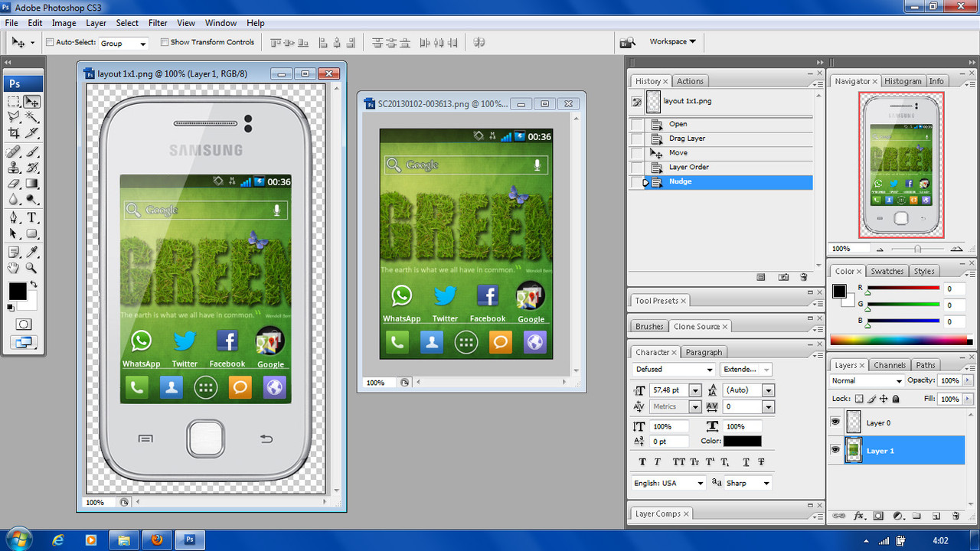980x551 pixels.
Task: Add a layer style via fx icon
Action: [859, 516]
